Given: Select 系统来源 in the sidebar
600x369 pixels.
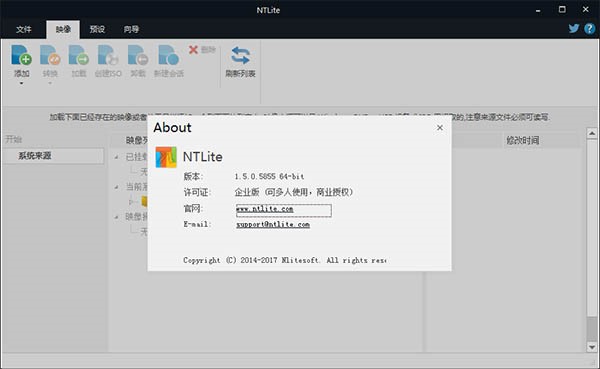Looking at the screenshot, I should click(x=53, y=156).
